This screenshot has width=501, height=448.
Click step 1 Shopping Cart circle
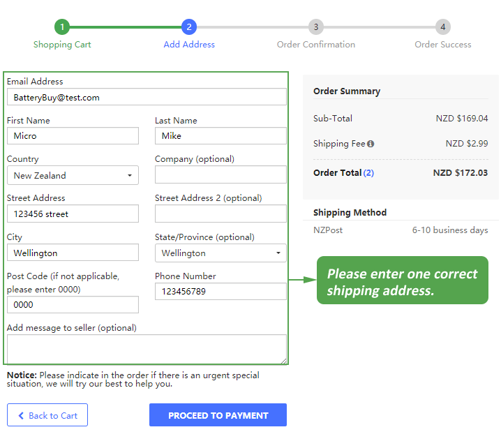(x=62, y=27)
